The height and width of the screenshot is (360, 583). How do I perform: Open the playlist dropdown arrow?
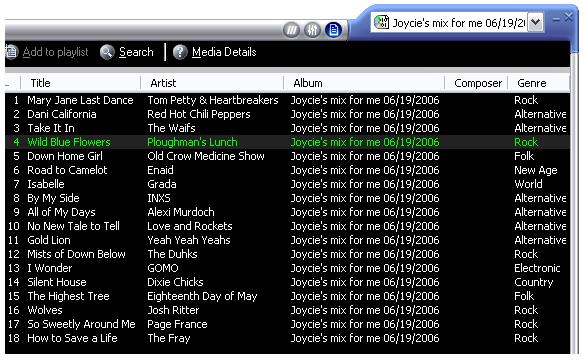(535, 22)
